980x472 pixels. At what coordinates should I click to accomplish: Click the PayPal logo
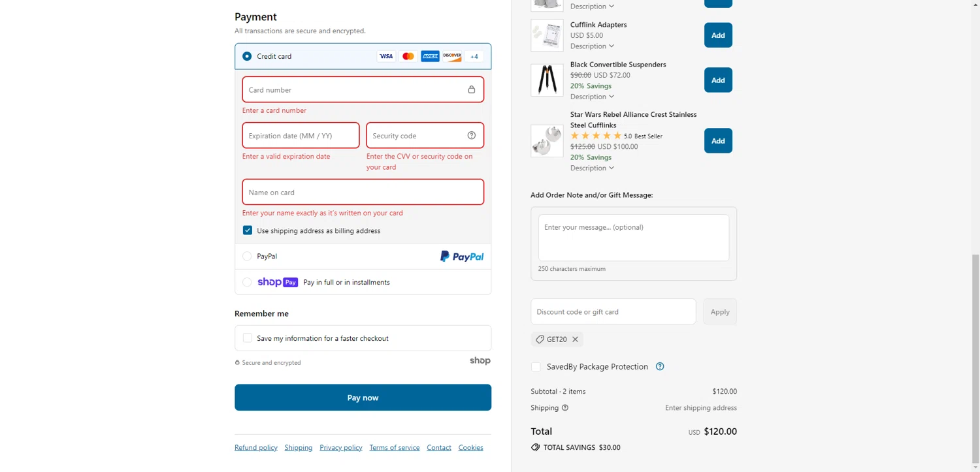pyautogui.click(x=462, y=257)
